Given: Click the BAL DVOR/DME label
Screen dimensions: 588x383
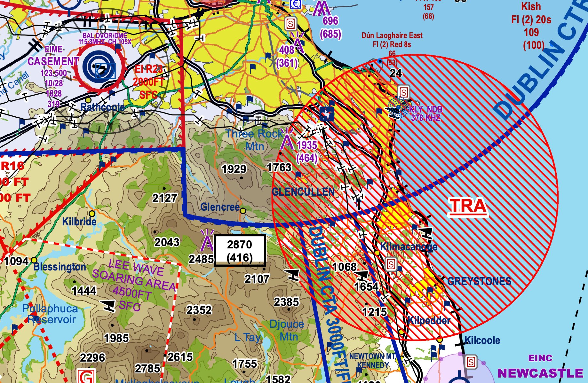Looking at the screenshot, I should click(105, 36).
